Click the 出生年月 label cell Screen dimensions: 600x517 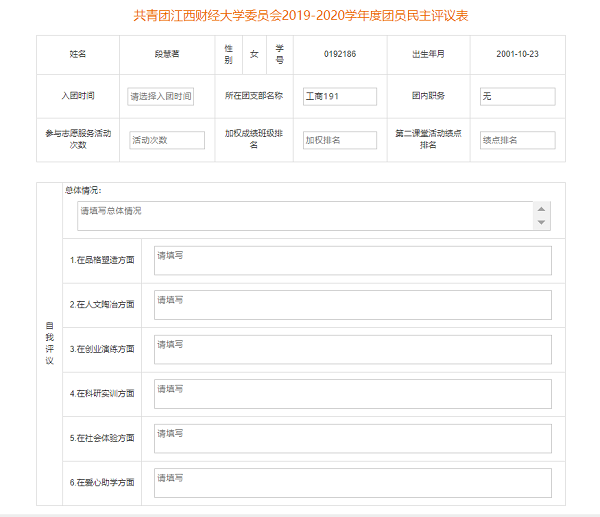[x=428, y=54]
